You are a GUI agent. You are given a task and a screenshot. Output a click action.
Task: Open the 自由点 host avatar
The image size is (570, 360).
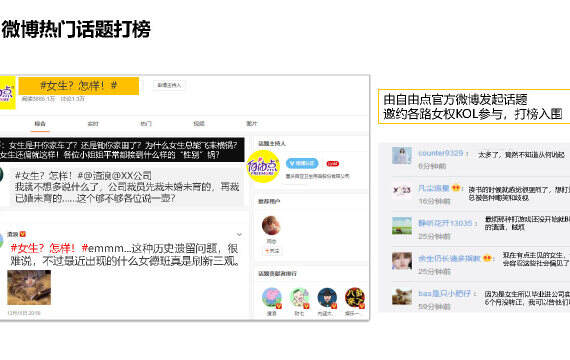point(263,166)
